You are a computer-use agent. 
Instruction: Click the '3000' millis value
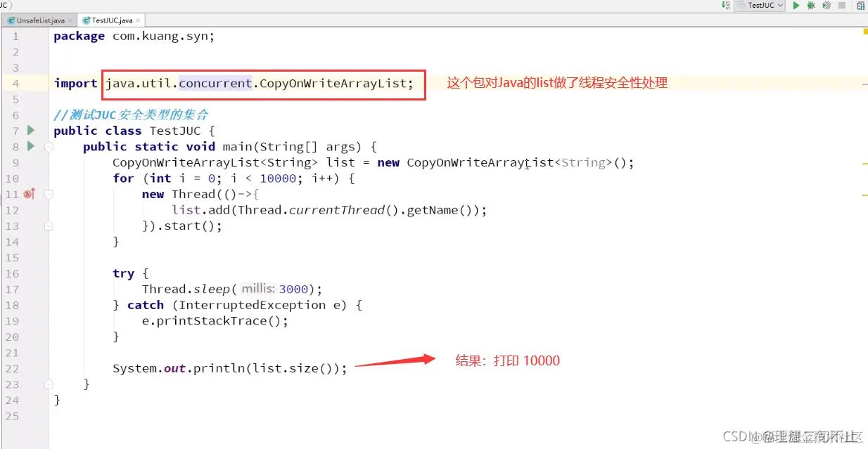coord(294,289)
